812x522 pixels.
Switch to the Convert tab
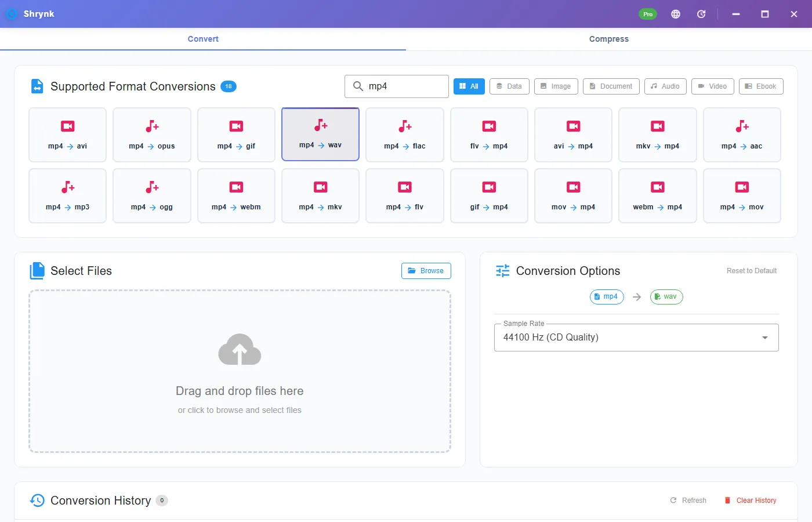[203, 39]
